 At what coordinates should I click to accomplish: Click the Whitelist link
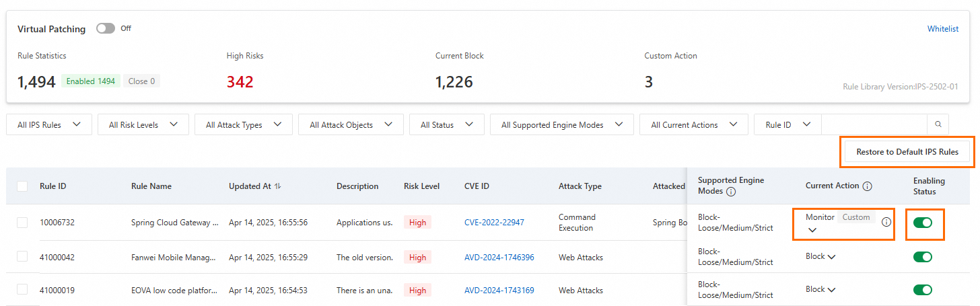coord(943,29)
